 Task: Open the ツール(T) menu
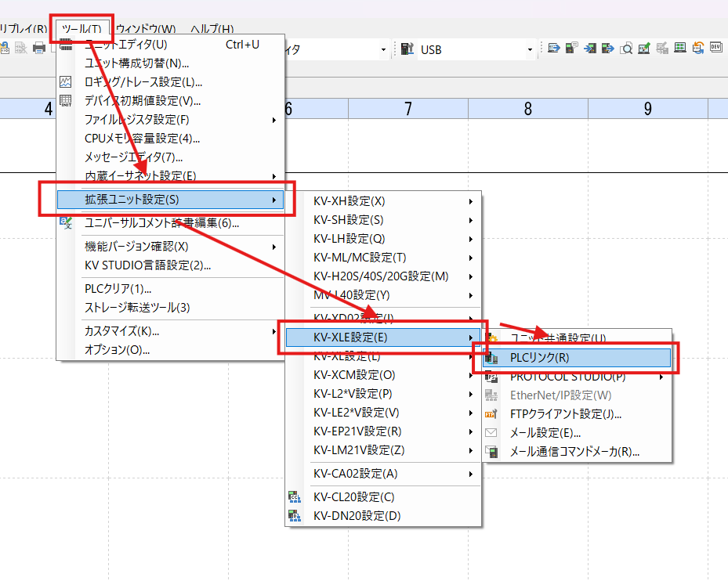point(81,29)
